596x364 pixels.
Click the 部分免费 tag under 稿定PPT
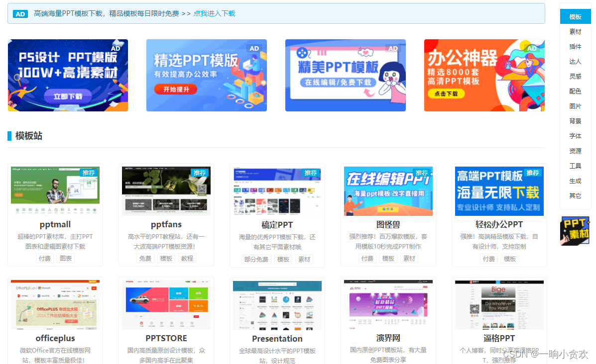pos(256,258)
